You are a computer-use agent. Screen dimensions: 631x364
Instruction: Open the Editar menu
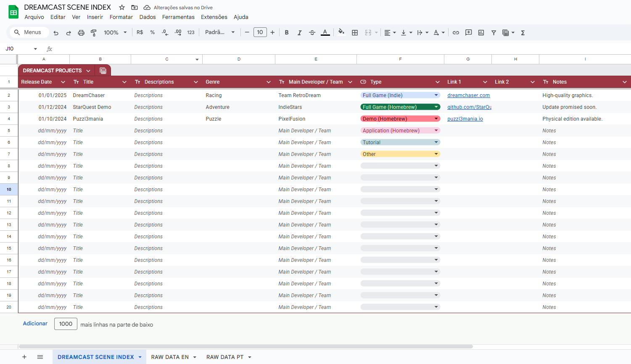pos(58,17)
